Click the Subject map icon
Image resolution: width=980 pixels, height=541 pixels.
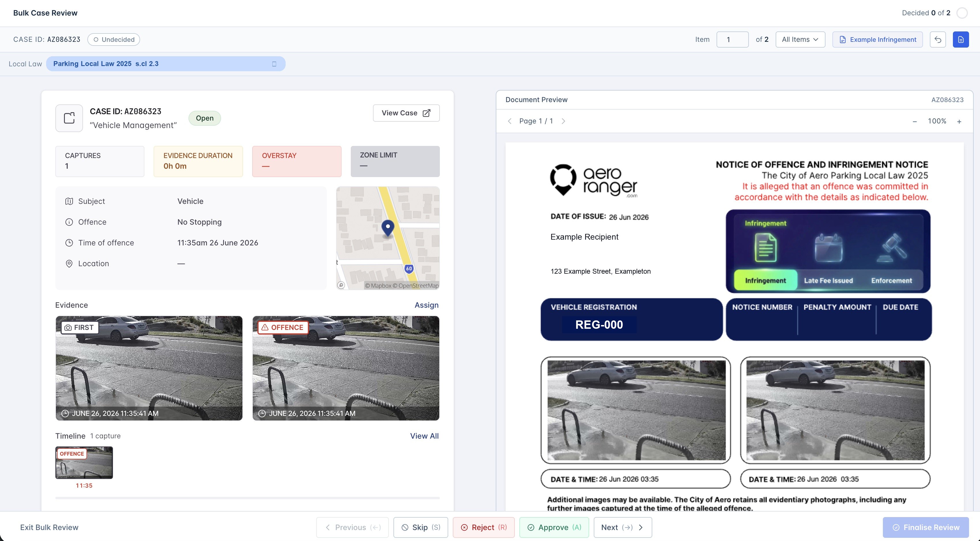(x=69, y=201)
